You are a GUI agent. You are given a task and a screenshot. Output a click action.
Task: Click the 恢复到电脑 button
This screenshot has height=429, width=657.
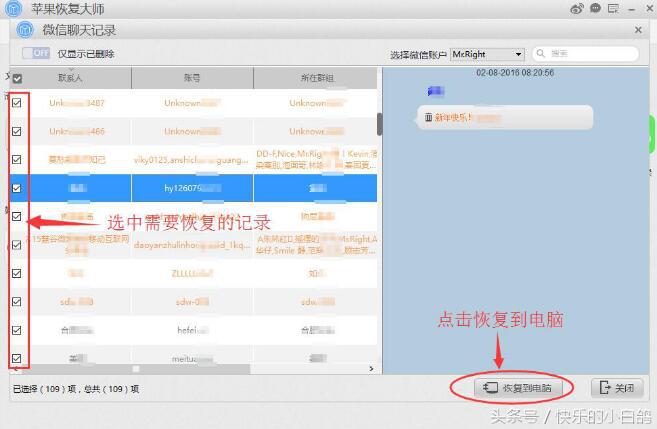pyautogui.click(x=517, y=388)
